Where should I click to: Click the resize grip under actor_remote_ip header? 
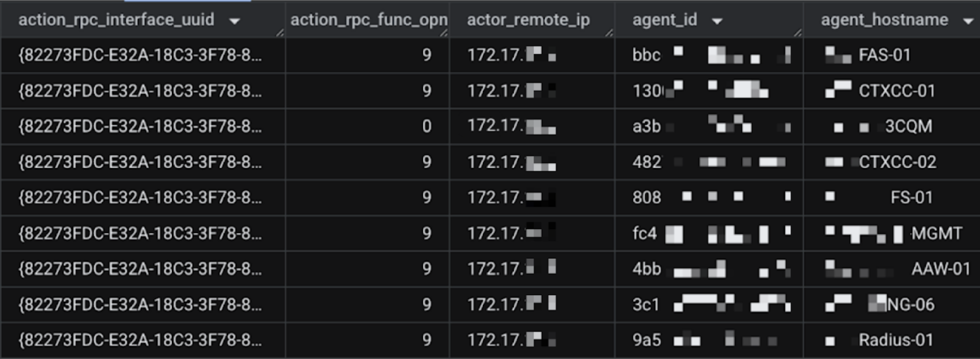coord(609,33)
